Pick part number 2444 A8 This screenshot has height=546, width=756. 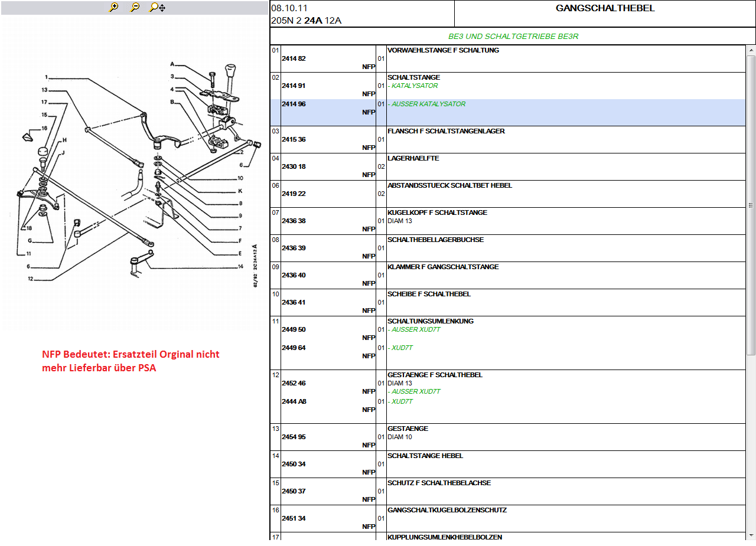point(294,401)
